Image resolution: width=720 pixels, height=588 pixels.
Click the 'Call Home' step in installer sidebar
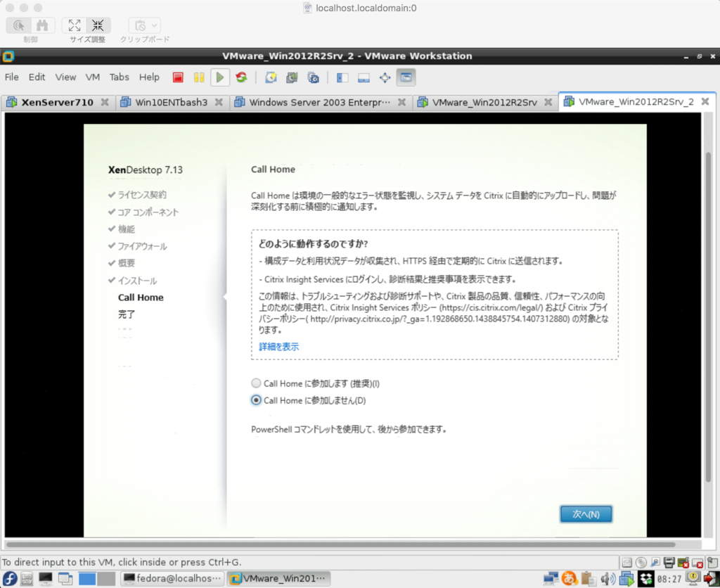(x=141, y=298)
